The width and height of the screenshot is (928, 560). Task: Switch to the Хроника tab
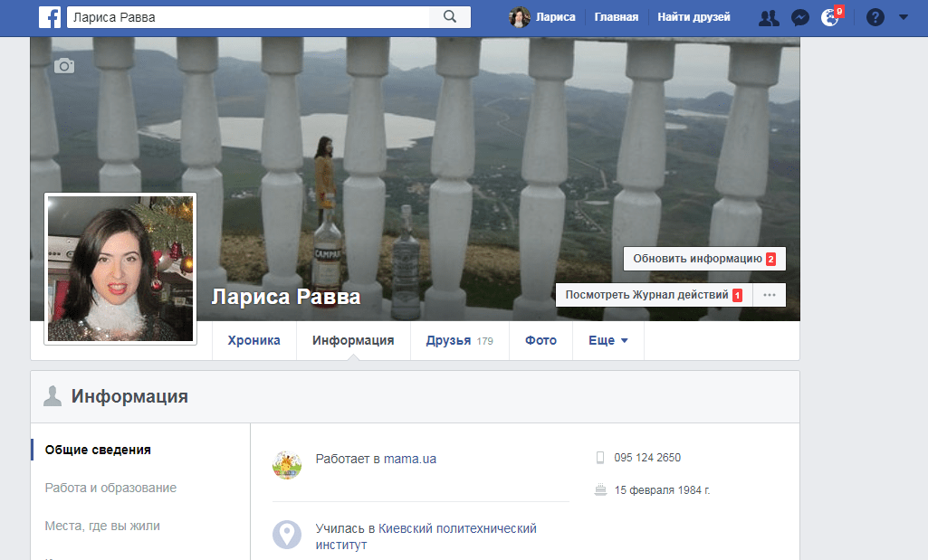click(254, 341)
